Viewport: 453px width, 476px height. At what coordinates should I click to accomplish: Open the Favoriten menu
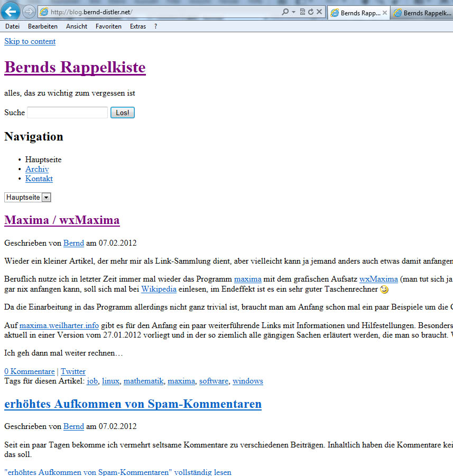coord(108,26)
